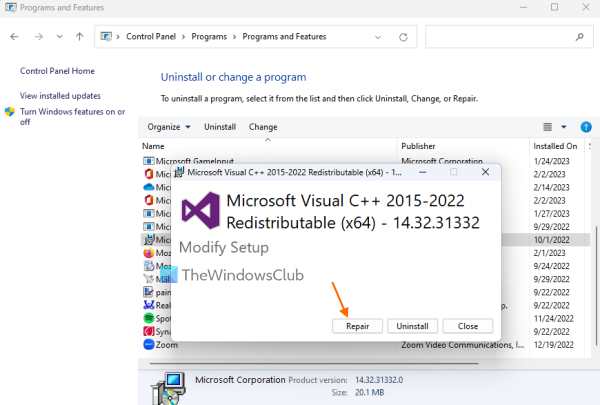Go up one level with up arrow
Screen dimensions: 600x405
click(79, 37)
